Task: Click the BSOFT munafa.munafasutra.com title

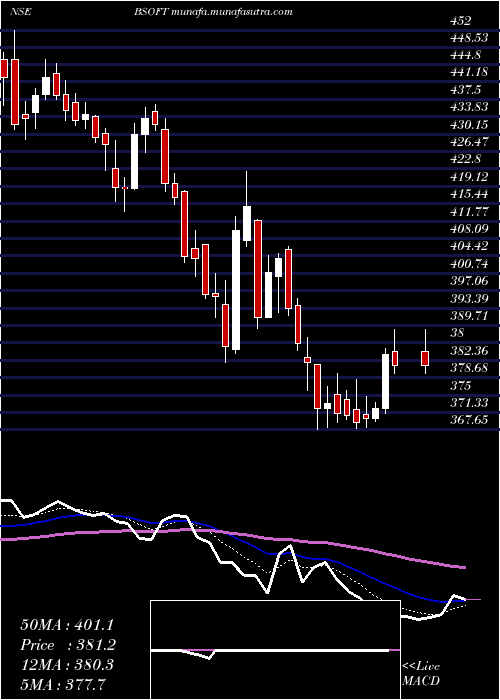Action: 213,12
